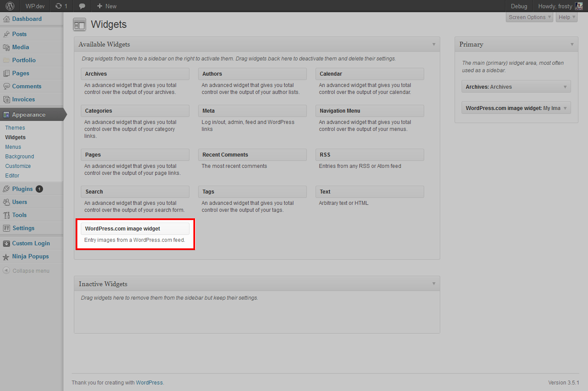588x391 pixels.
Task: Open the updates refresh icon in admin bar
Action: tap(59, 6)
